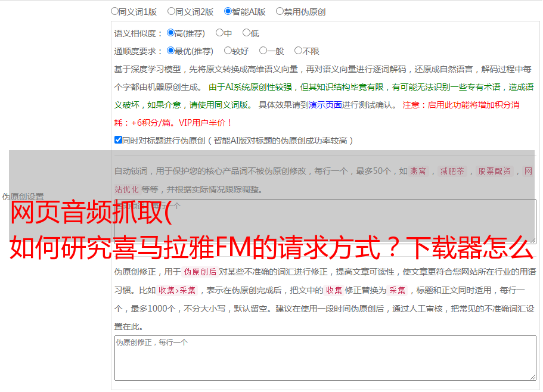Click inside the 自动锁词 text area
Image resolution: width=543 pixels, height=392 pixels.
(x=325, y=222)
